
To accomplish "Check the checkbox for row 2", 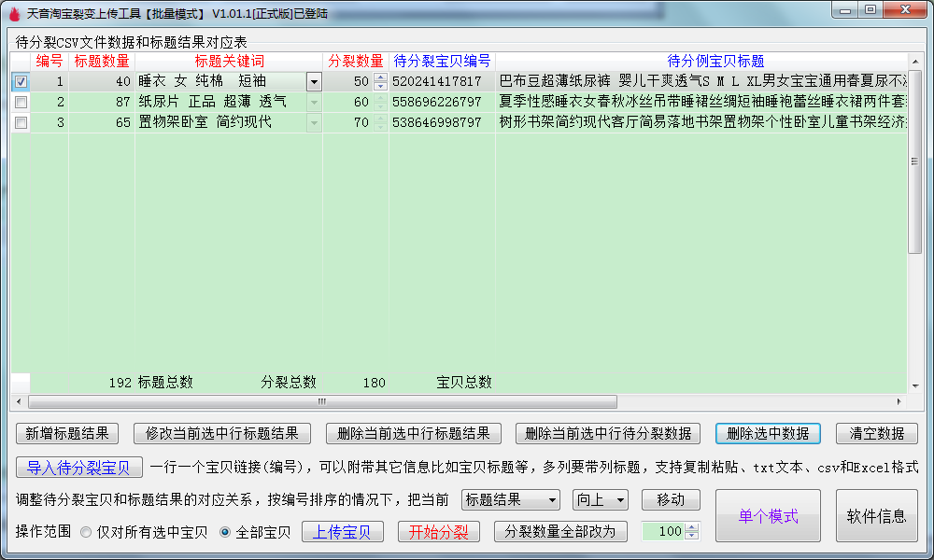I will click(x=21, y=102).
